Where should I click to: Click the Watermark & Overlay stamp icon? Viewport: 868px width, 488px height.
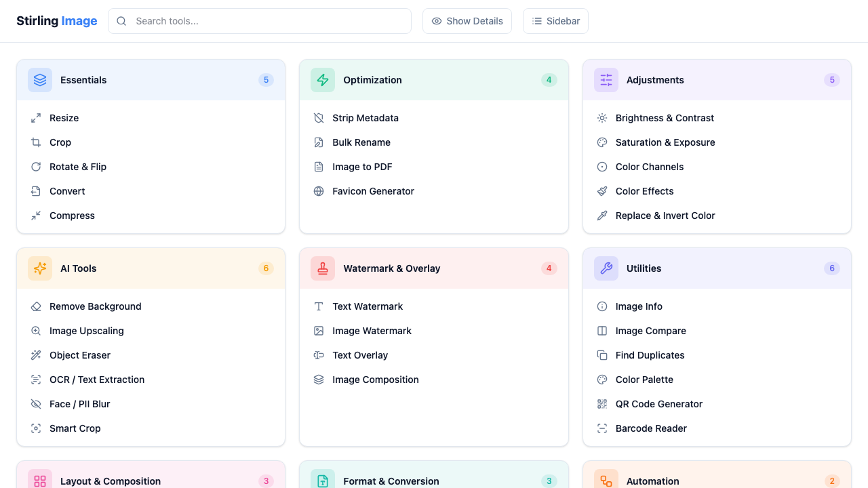pos(323,268)
